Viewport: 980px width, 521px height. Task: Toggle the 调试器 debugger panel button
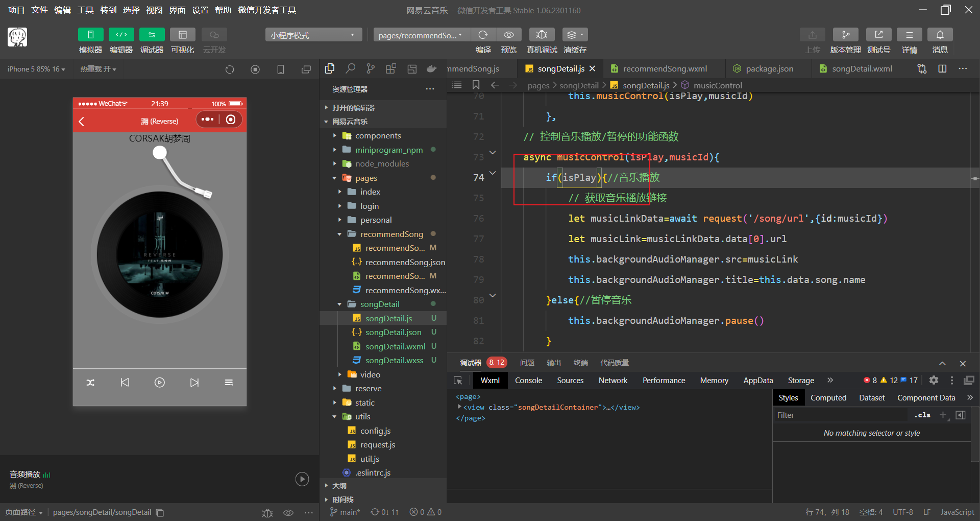click(x=152, y=35)
